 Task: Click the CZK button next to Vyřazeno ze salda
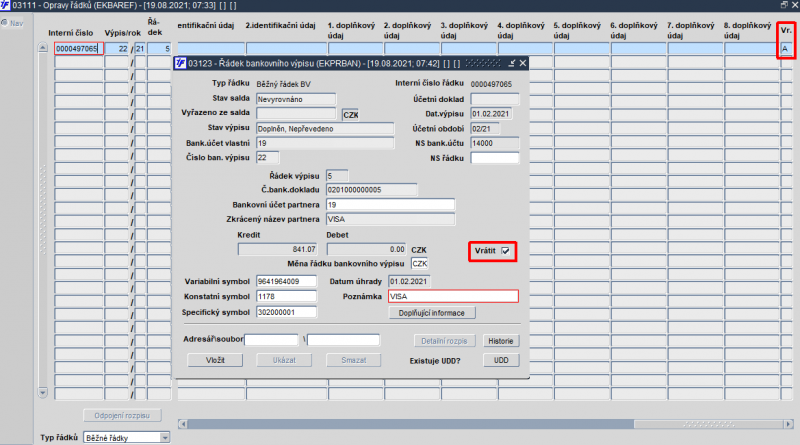(351, 114)
